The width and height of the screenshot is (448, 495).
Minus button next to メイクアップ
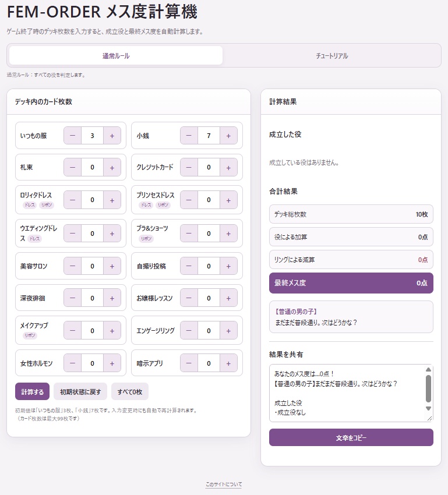tap(73, 331)
